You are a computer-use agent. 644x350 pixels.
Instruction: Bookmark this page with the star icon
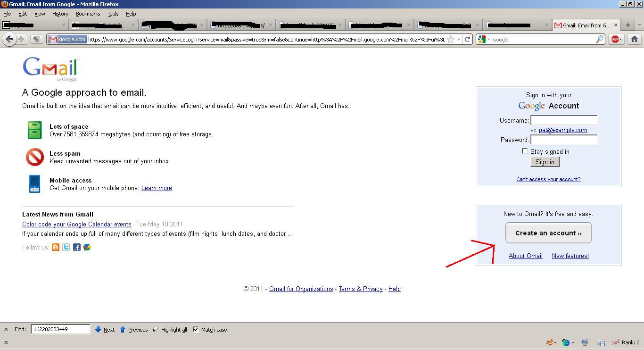click(451, 39)
